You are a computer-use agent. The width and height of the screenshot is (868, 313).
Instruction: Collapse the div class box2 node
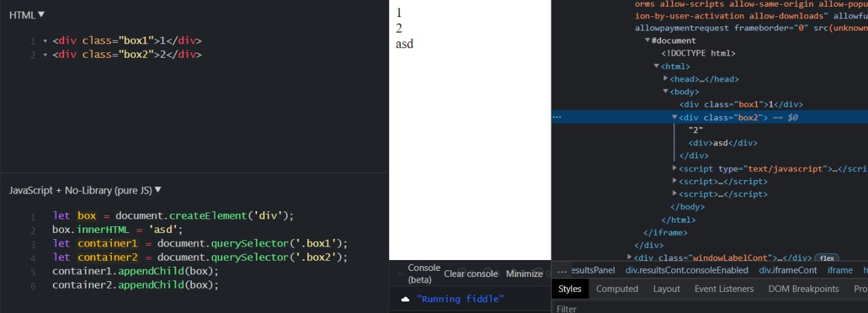coord(674,117)
